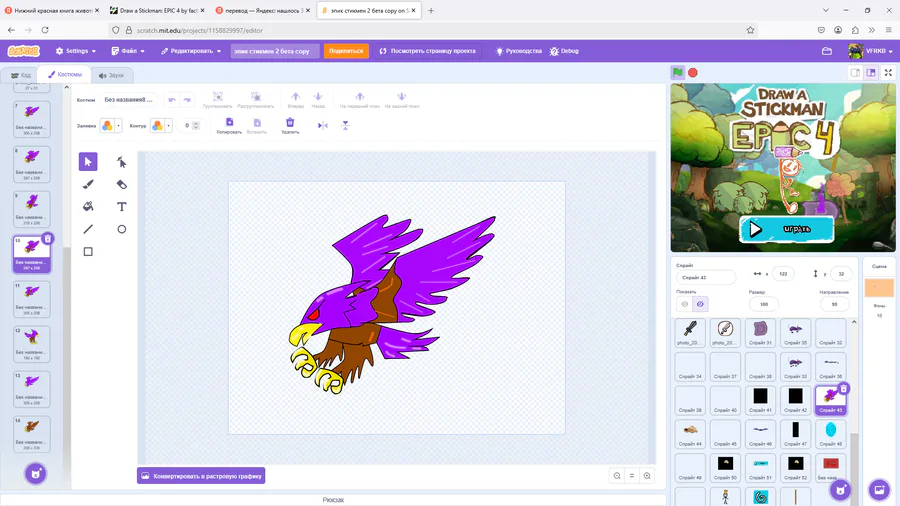
Task: Switch to the Звуки tab
Action: click(x=111, y=75)
